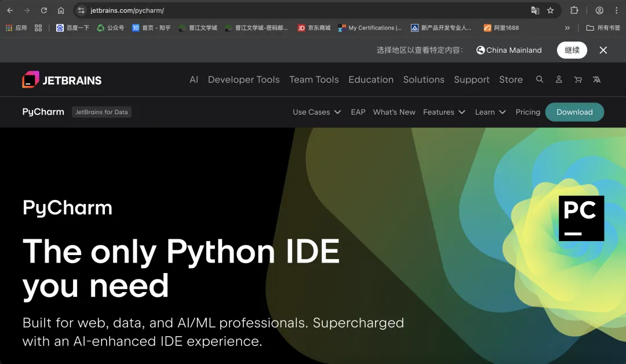626x364 pixels.
Task: Dismiss the region selection banner
Action: 603,50
